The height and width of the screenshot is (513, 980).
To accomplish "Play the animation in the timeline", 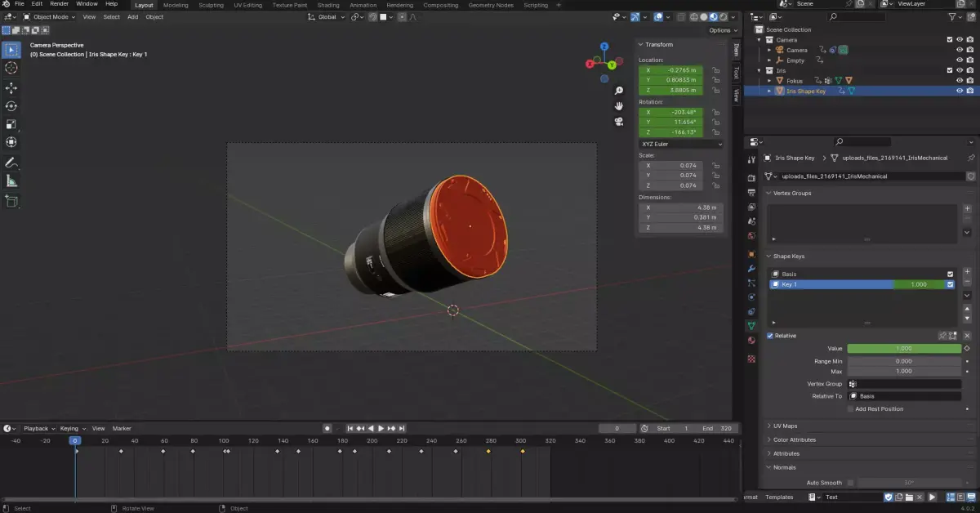I will coord(381,428).
